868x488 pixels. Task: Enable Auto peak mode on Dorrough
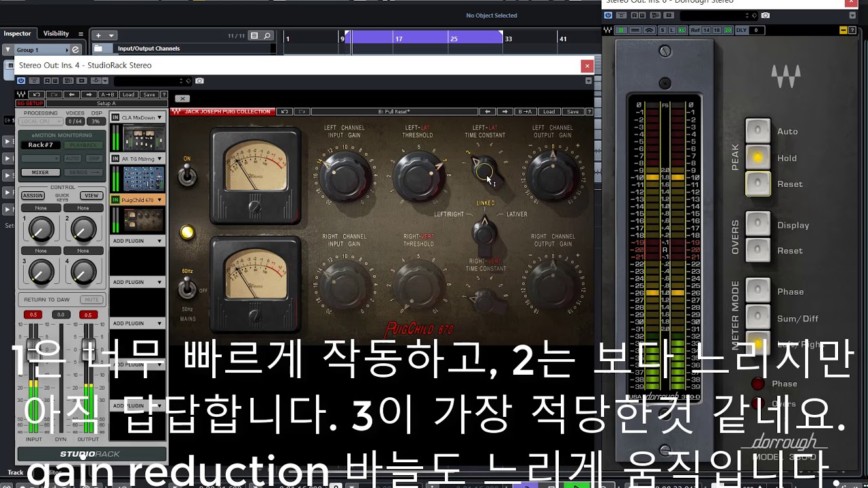tap(758, 131)
